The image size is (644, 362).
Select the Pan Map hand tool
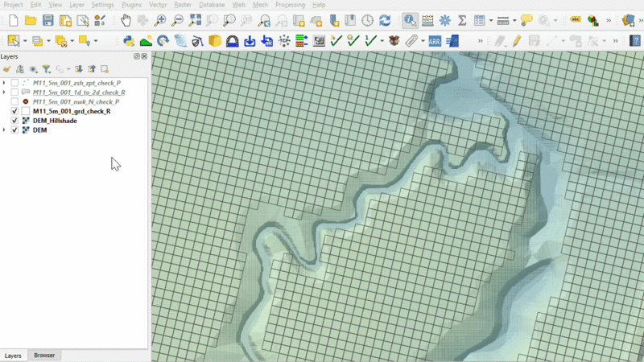[x=126, y=20]
